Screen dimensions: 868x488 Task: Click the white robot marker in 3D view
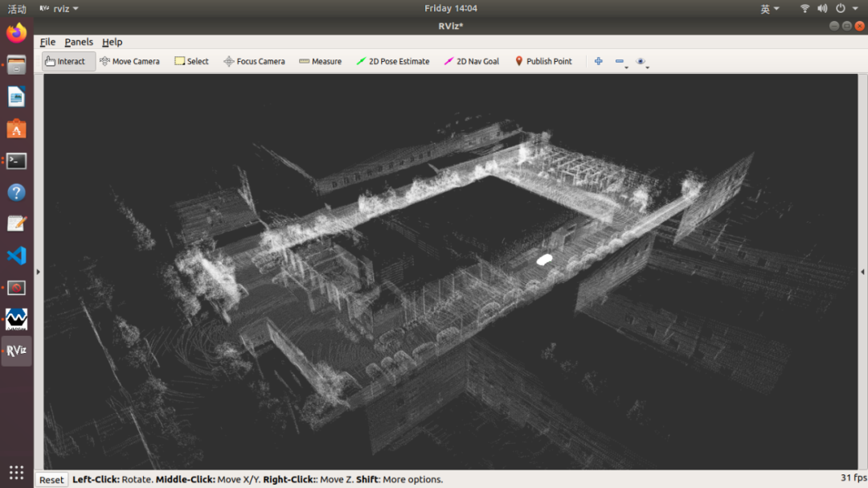coord(544,260)
